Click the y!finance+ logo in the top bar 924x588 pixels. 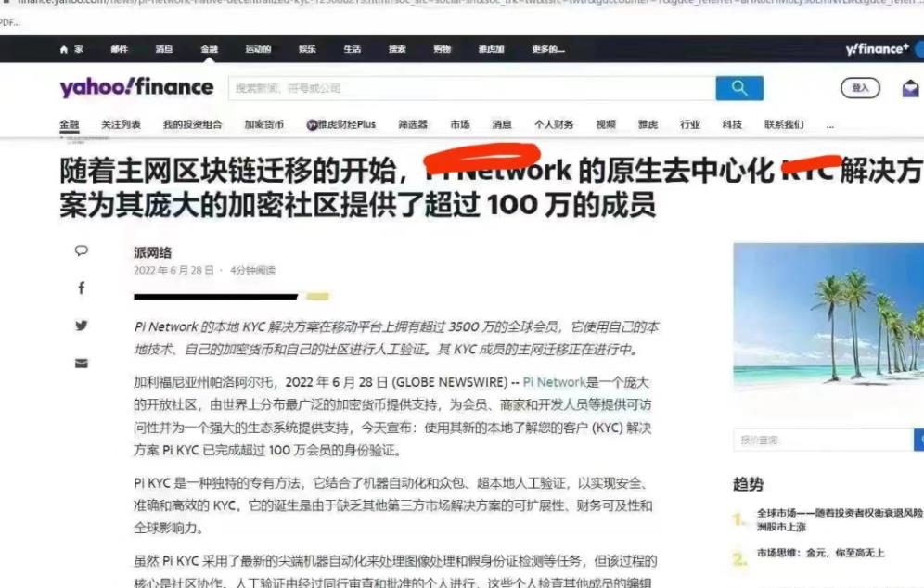pos(877,49)
